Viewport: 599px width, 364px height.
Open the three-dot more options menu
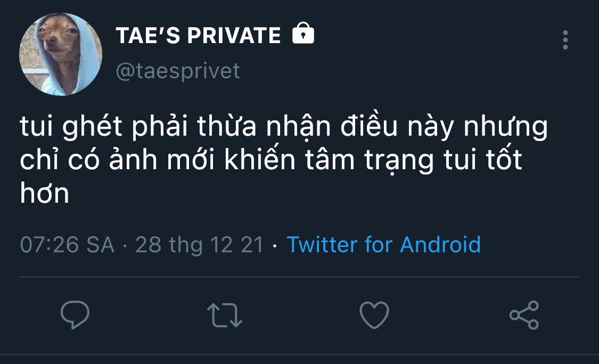pyautogui.click(x=565, y=40)
